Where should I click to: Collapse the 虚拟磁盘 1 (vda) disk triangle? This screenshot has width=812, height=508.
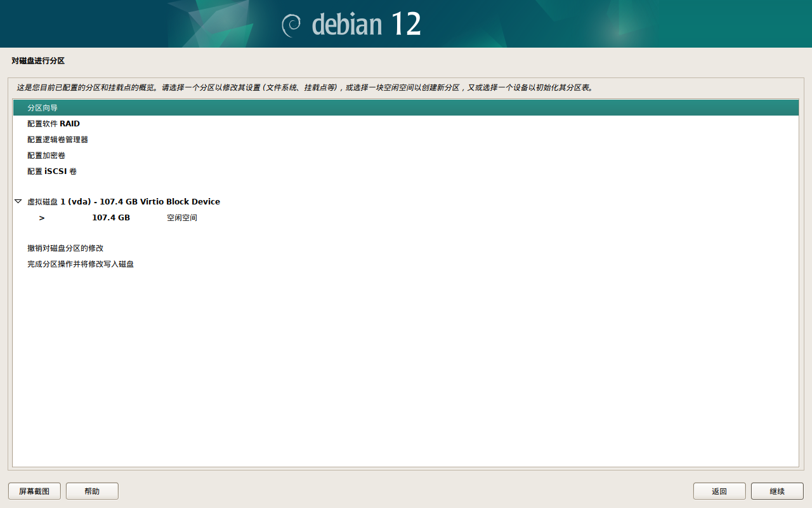click(18, 201)
